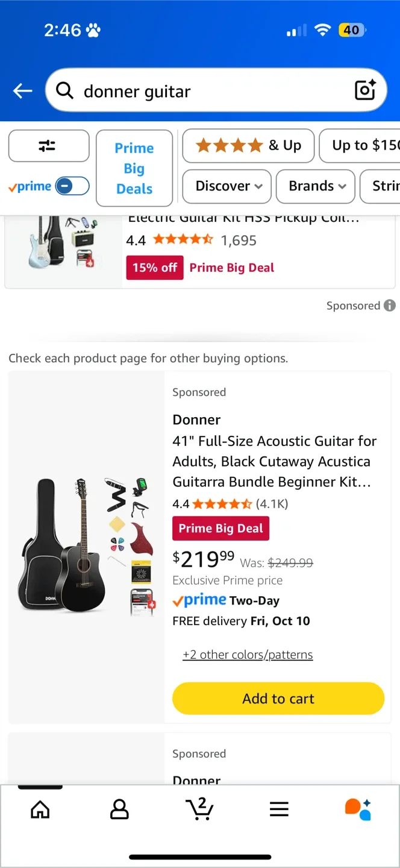Open the hamburger menu in bottom bar
400x868 pixels.
pos(279,810)
